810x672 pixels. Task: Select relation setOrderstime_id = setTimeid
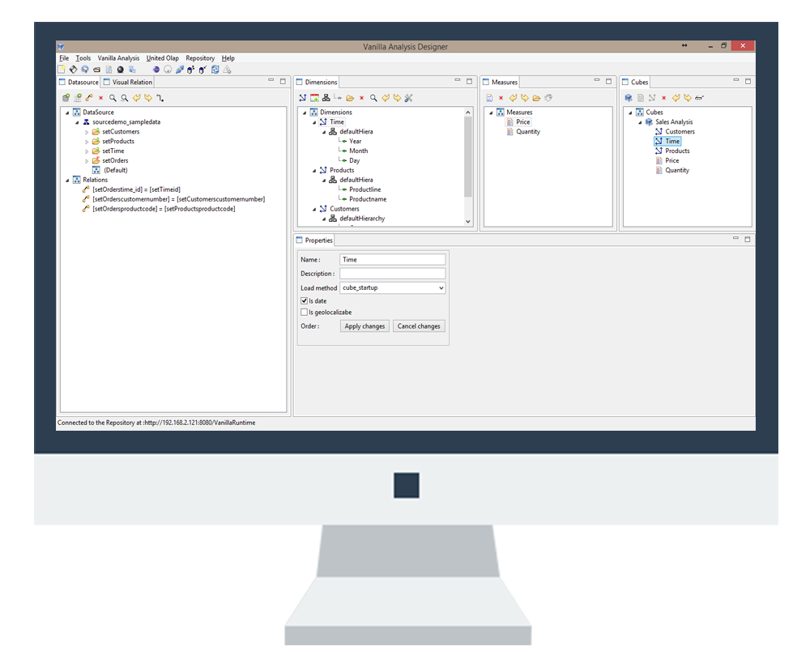136,189
